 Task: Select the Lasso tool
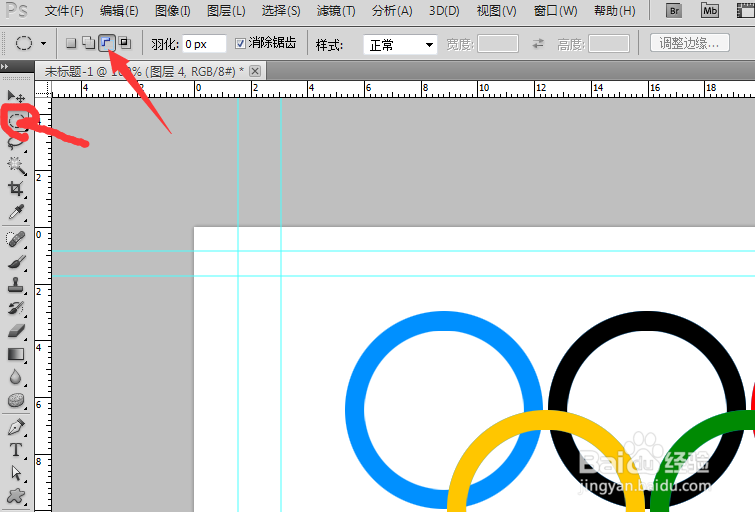tap(16, 143)
